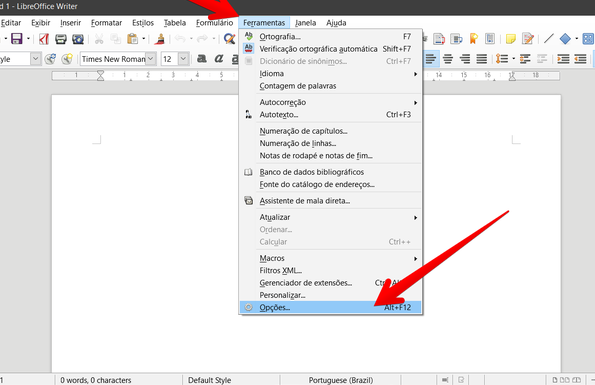Insert an endnote using toolbar icon
Image resolution: width=595 pixels, height=385 pixels.
456,39
